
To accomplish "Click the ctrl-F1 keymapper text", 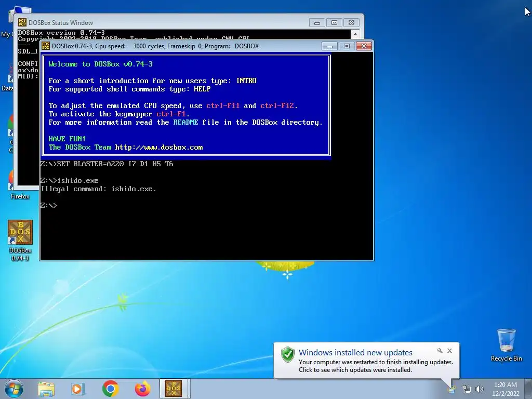I will (x=171, y=114).
